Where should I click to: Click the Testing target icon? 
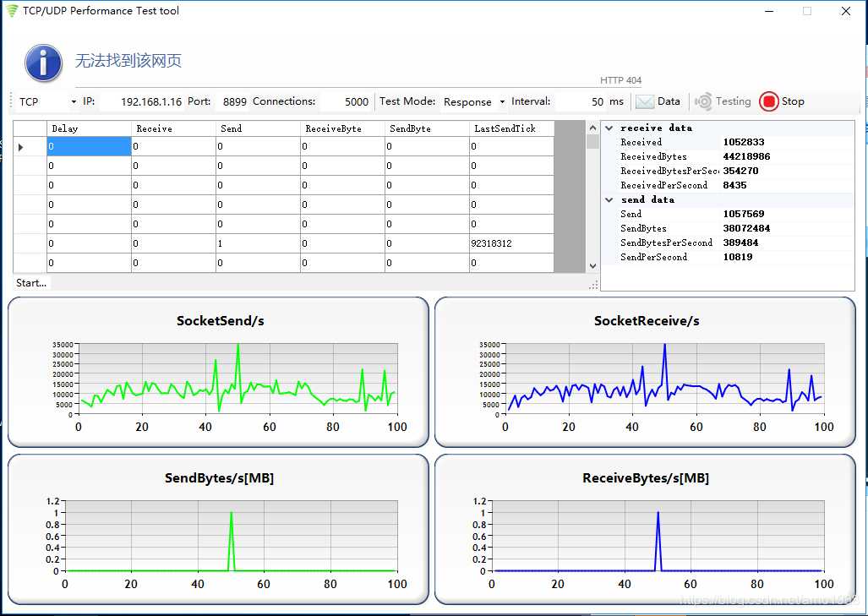pyautogui.click(x=703, y=101)
